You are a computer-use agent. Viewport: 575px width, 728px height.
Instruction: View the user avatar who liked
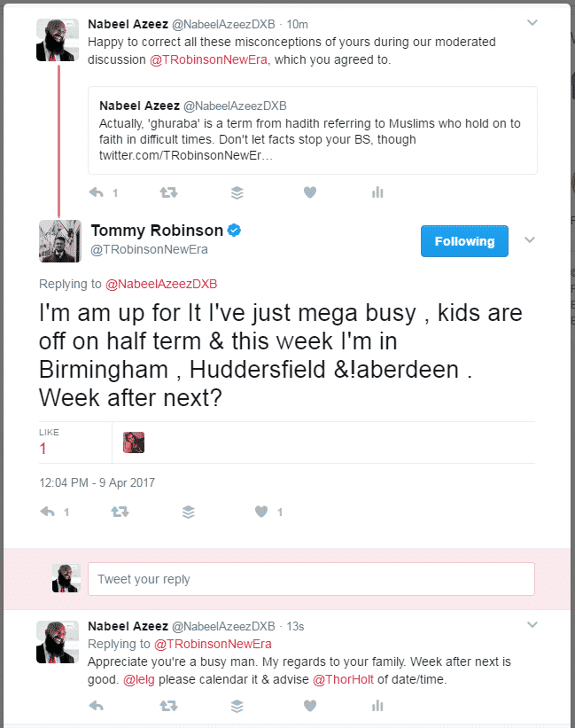(134, 442)
